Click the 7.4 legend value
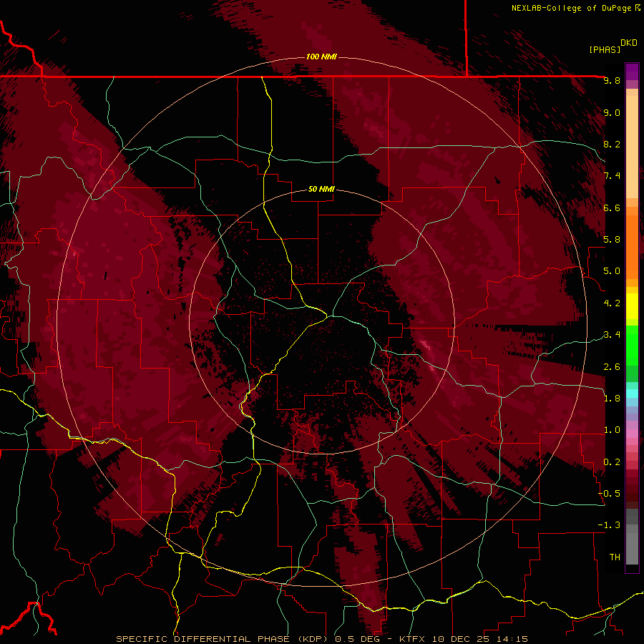This screenshot has width=644, height=644. tap(612, 176)
